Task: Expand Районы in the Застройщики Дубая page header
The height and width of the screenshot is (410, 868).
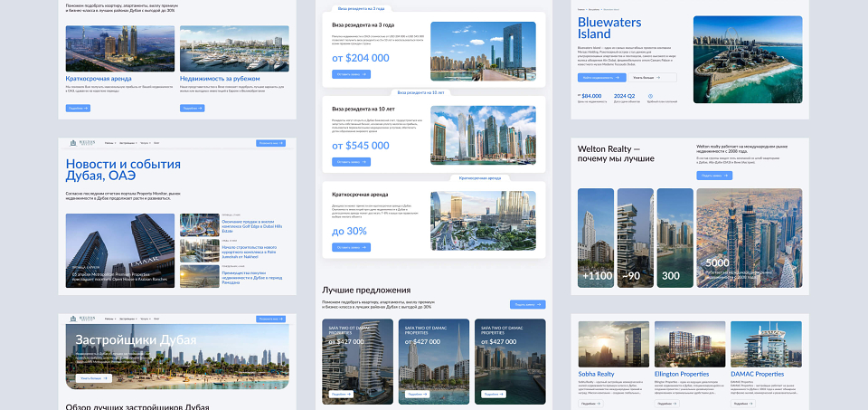Action: pyautogui.click(x=110, y=319)
